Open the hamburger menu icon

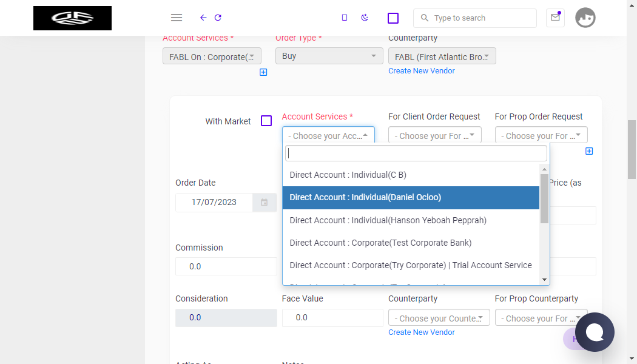tap(177, 18)
